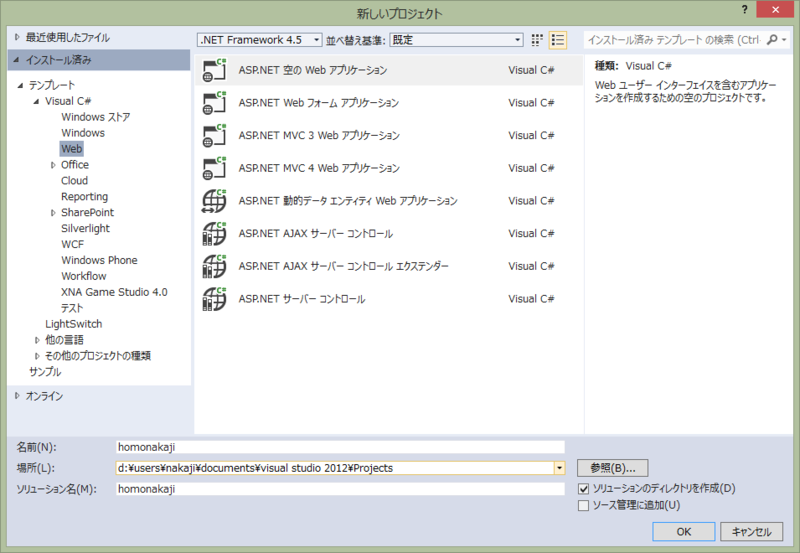Select Windows Phone in the tree

[x=99, y=260]
